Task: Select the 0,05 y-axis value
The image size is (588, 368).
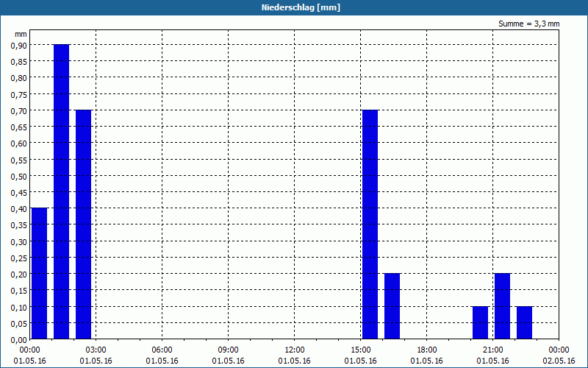Action: pyautogui.click(x=19, y=324)
